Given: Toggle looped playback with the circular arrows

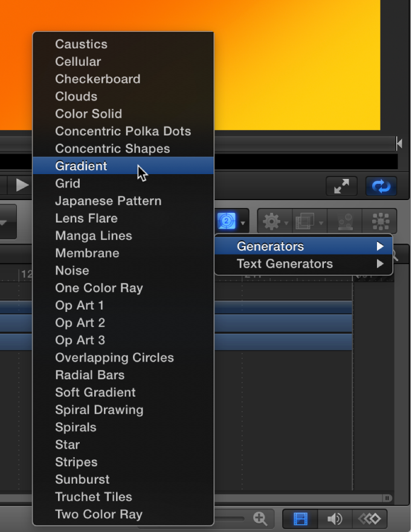Looking at the screenshot, I should tap(381, 186).
